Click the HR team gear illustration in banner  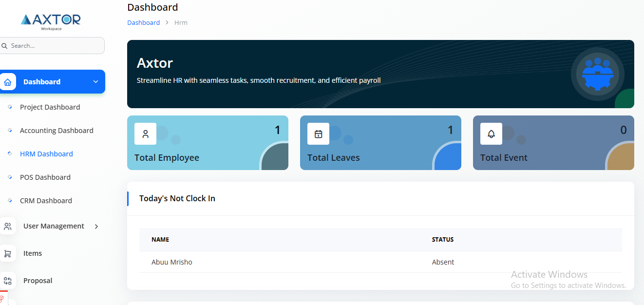tap(597, 74)
